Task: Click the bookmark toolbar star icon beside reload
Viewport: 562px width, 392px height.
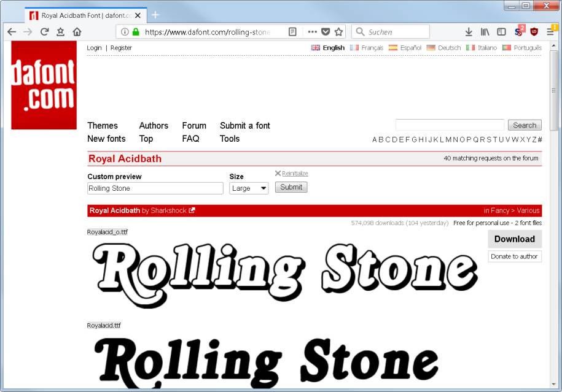Action: (61, 32)
